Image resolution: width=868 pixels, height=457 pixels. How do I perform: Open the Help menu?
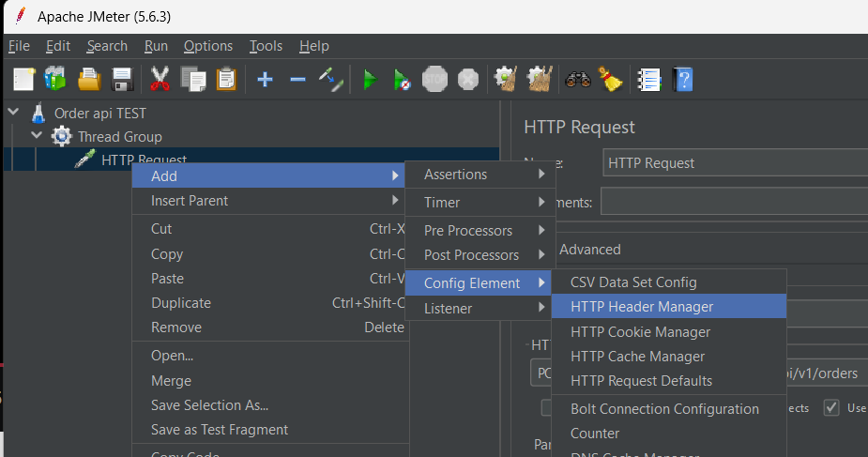click(x=313, y=46)
